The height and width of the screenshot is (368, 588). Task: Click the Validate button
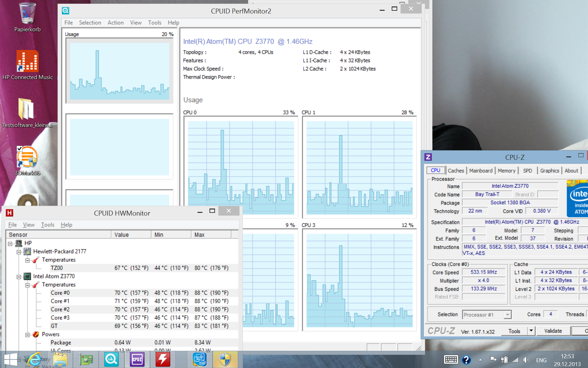point(553,331)
